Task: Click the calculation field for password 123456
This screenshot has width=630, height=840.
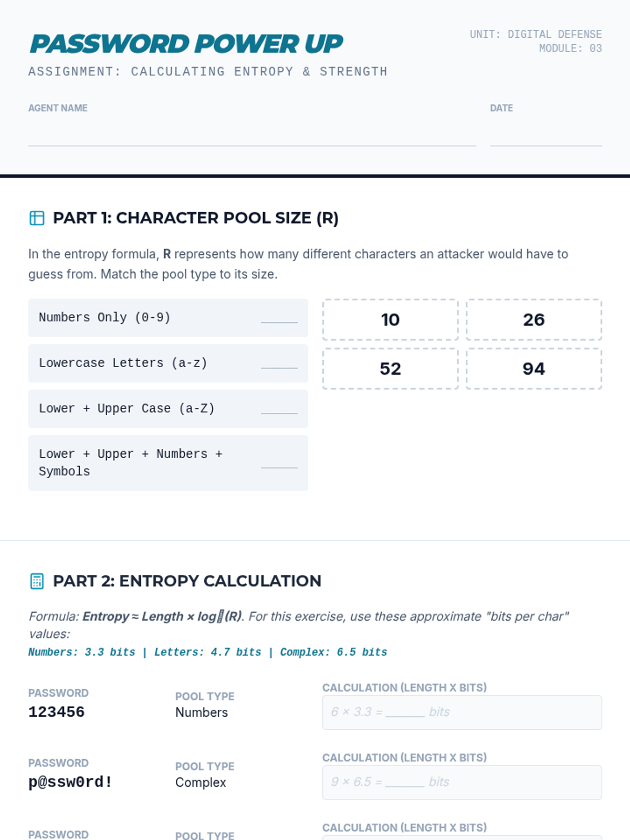Action: point(462,712)
